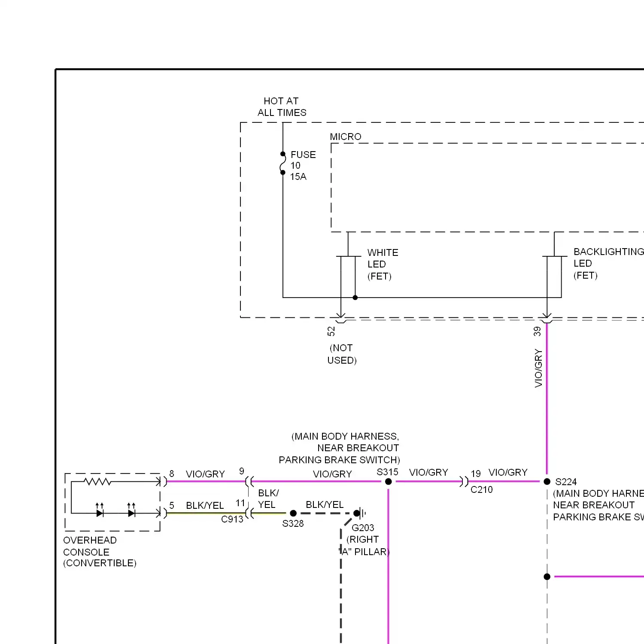The image size is (644, 644).
Task: Click the OVERHEAD CONSOLE (CONVERTIBLE) label
Action: point(100,552)
